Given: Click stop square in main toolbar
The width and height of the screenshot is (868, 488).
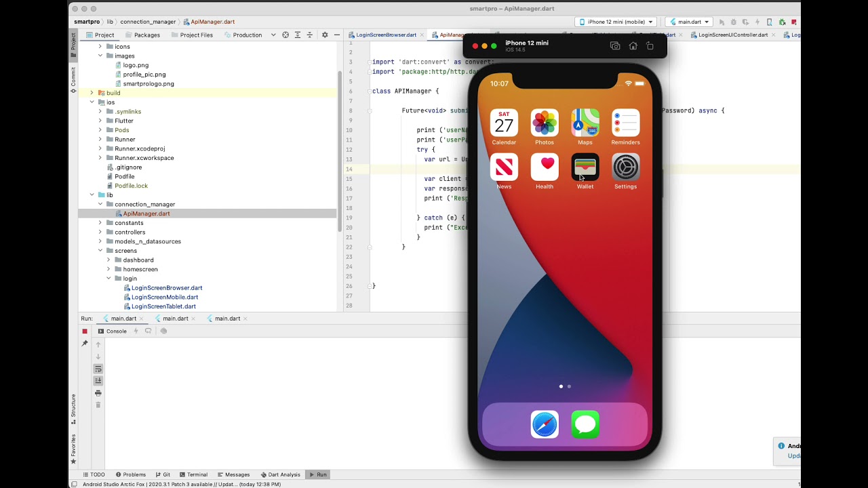Looking at the screenshot, I should [x=794, y=22].
